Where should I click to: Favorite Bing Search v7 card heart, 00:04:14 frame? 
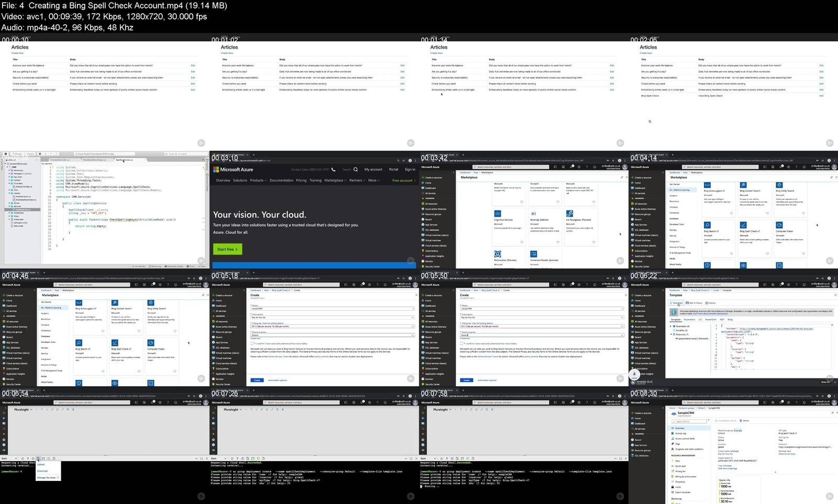(x=731, y=254)
